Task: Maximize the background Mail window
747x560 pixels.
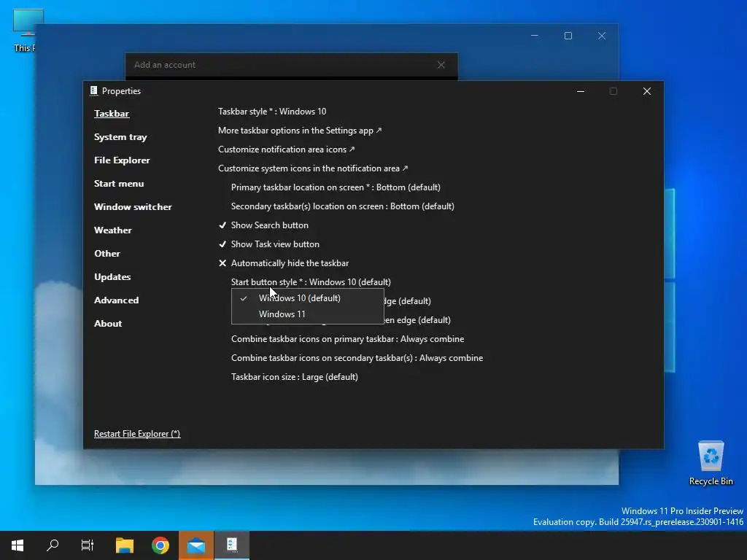Action: 568,36
